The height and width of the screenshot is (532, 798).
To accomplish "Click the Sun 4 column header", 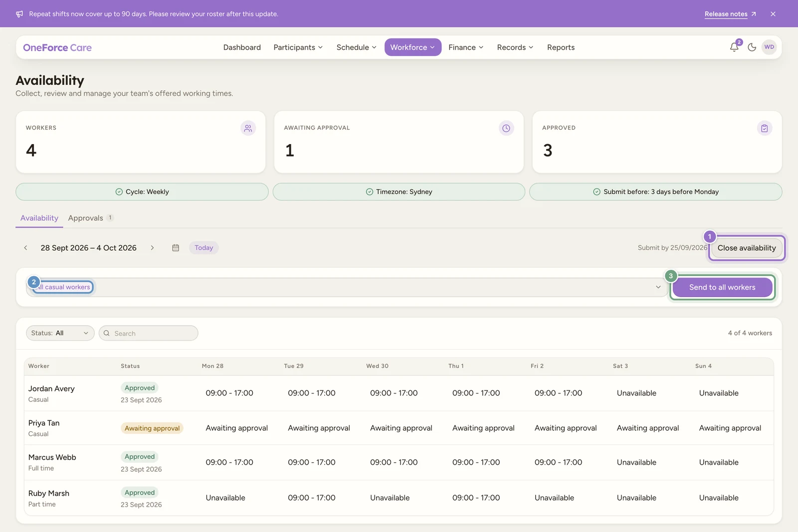I will [703, 366].
